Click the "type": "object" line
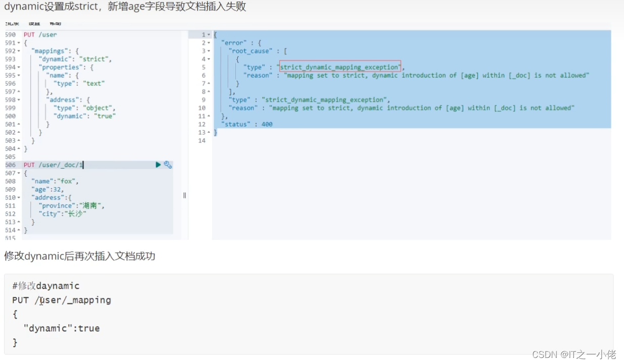This screenshot has height=364, width=624. click(85, 108)
